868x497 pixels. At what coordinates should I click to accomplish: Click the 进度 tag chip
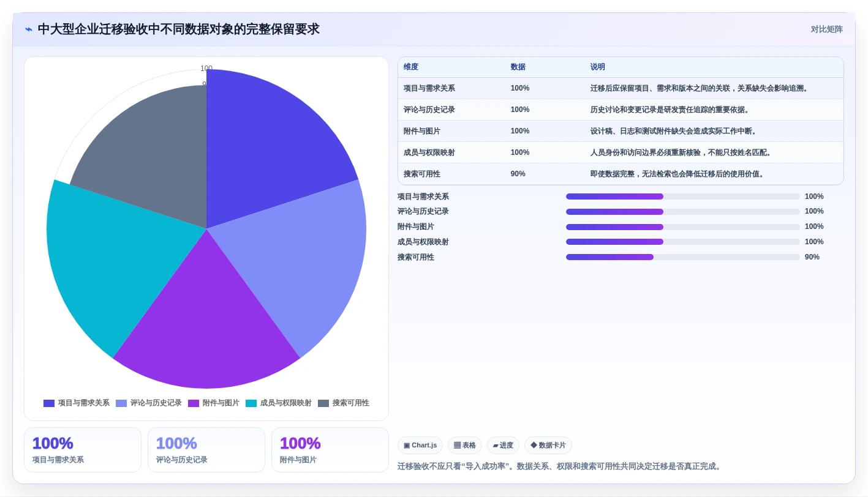pyautogui.click(x=503, y=446)
